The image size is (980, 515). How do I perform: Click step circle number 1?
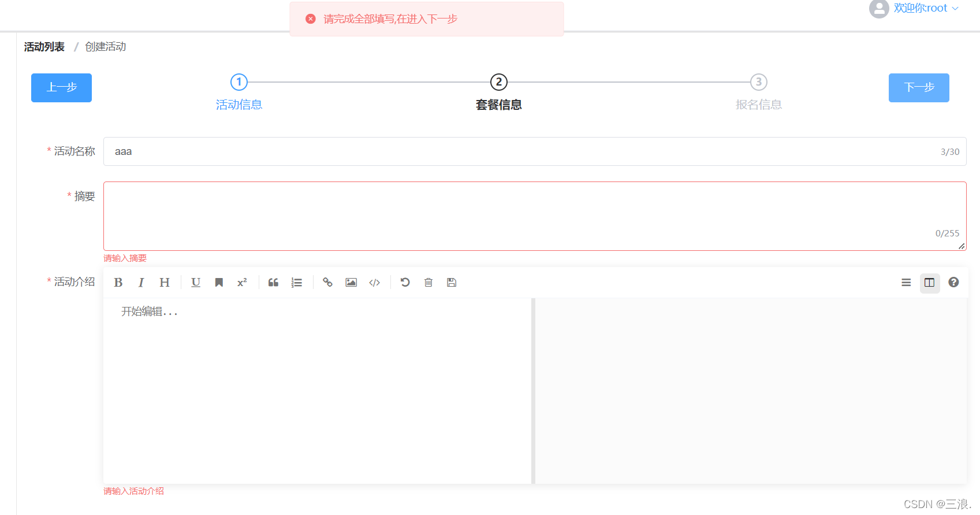click(x=239, y=82)
